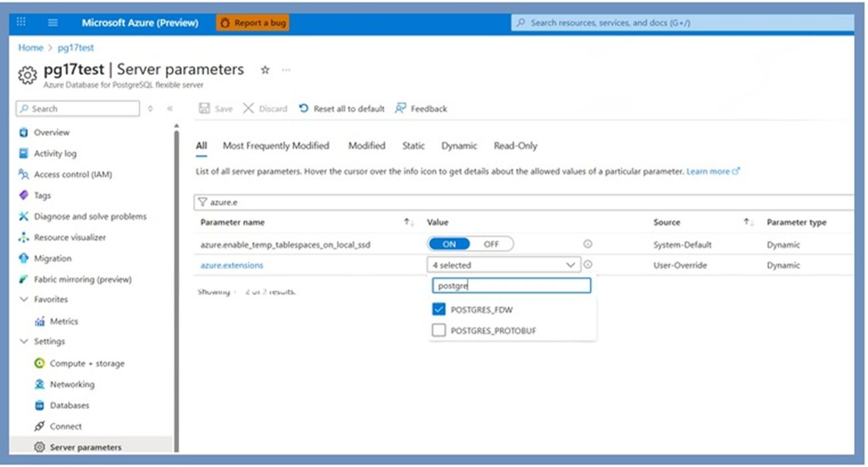Sort by the Parameter name column
868x467 pixels.
pyautogui.click(x=409, y=222)
